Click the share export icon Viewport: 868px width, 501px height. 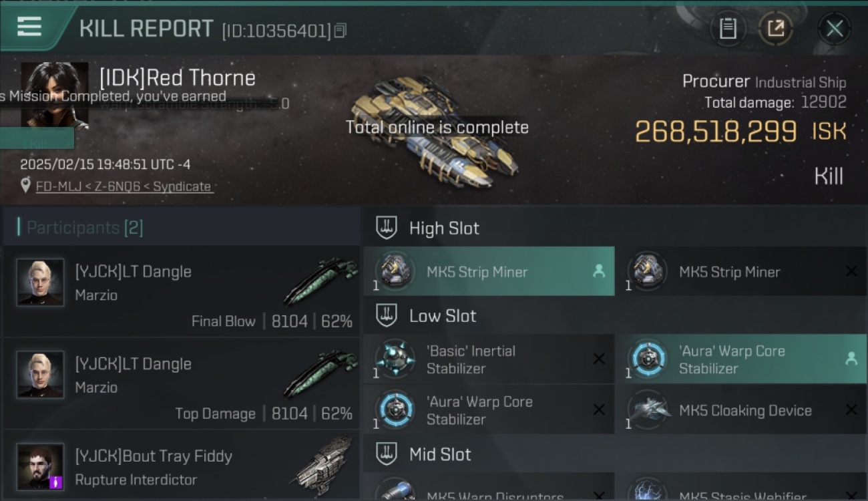click(x=775, y=28)
